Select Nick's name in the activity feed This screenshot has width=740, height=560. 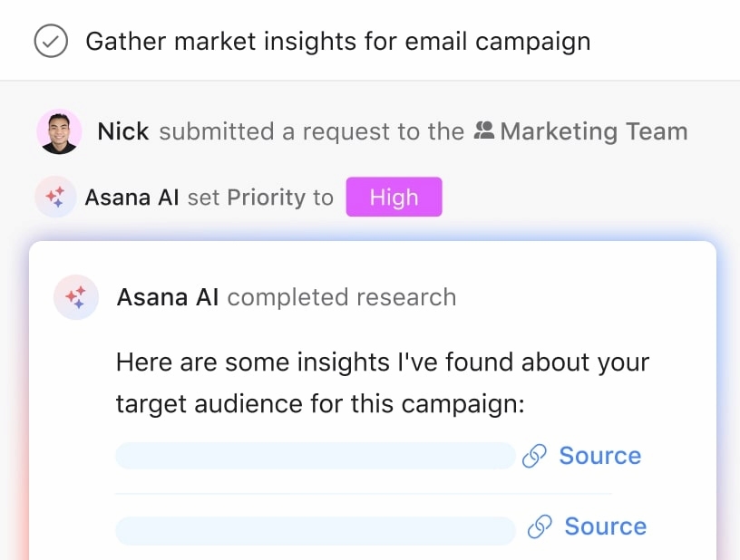(x=122, y=130)
